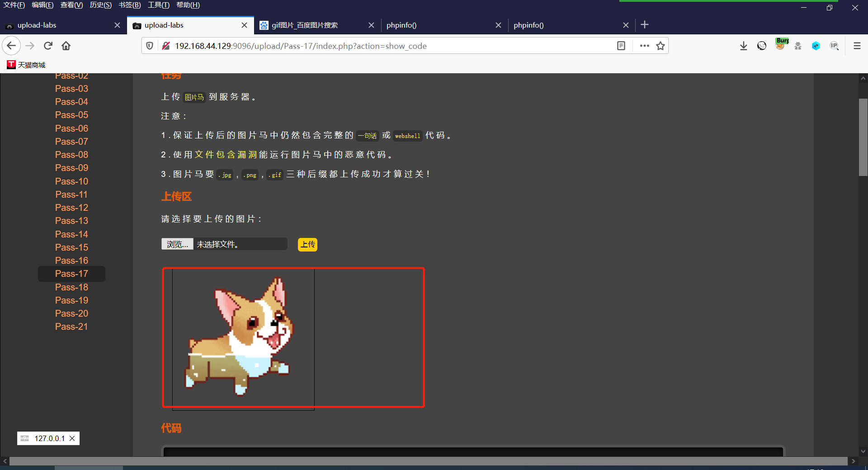Click the scroll-down arrow of page scrollbar
This screenshot has width=868, height=470.
(863, 451)
